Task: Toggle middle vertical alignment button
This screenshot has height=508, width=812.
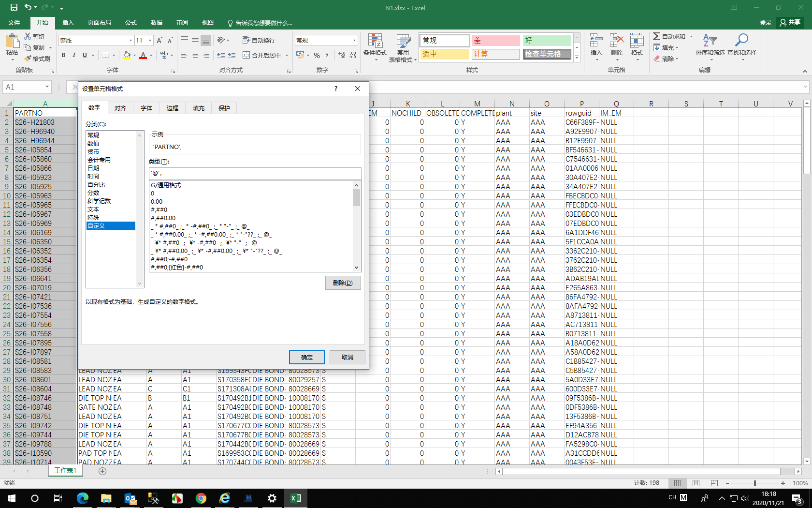Action: 195,40
